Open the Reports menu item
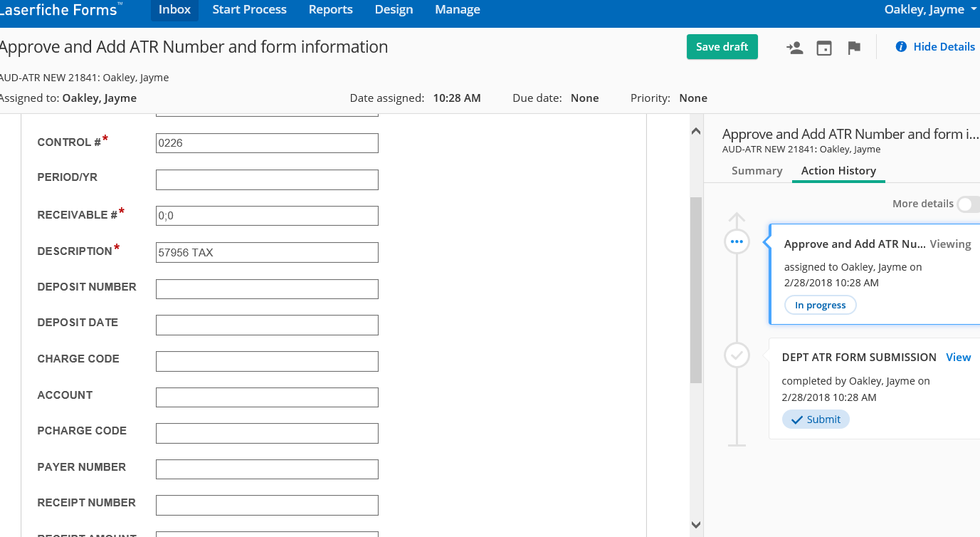The image size is (980, 537). coord(331,10)
